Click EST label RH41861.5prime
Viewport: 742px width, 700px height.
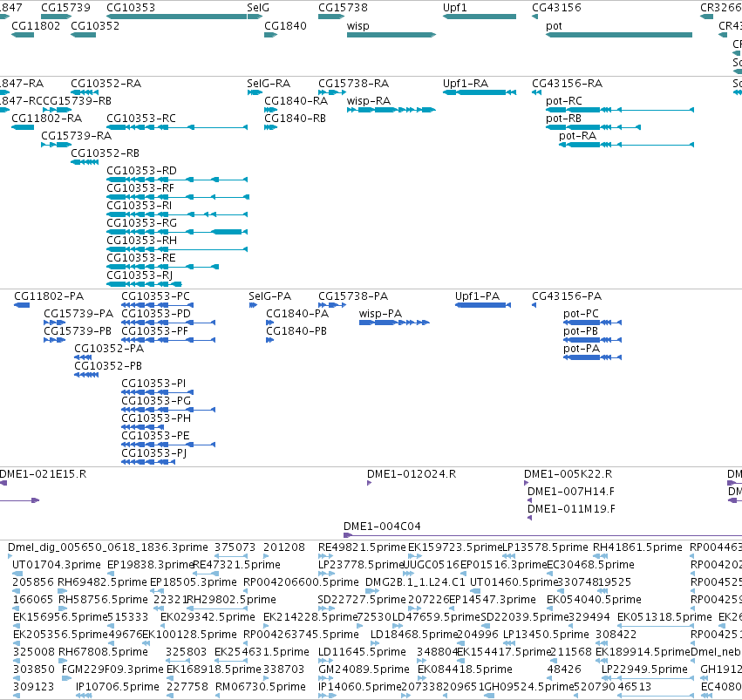tap(637, 547)
